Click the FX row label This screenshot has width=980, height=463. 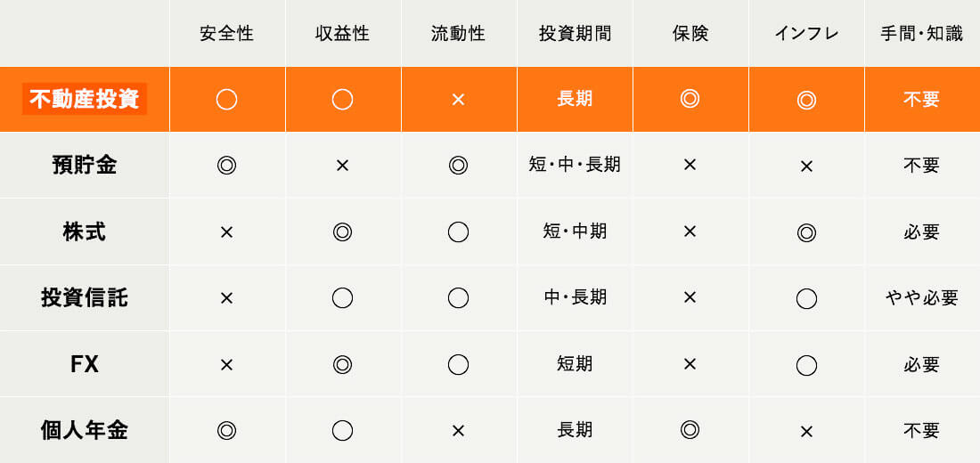click(85, 364)
